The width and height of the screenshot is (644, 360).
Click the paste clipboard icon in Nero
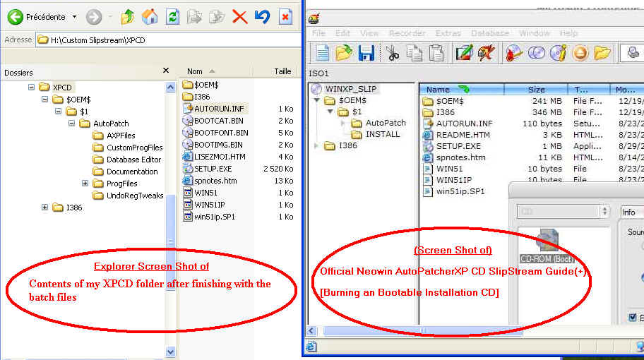pyautogui.click(x=436, y=54)
